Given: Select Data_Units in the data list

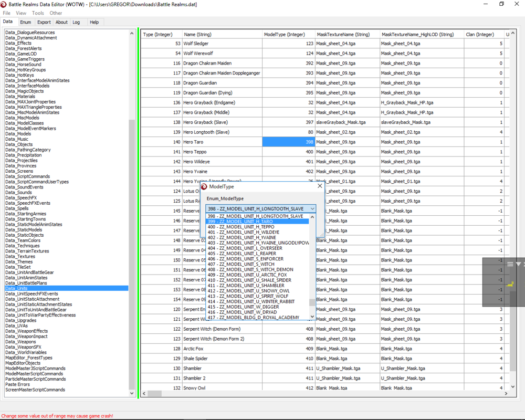Looking at the screenshot, I should coord(66,288).
